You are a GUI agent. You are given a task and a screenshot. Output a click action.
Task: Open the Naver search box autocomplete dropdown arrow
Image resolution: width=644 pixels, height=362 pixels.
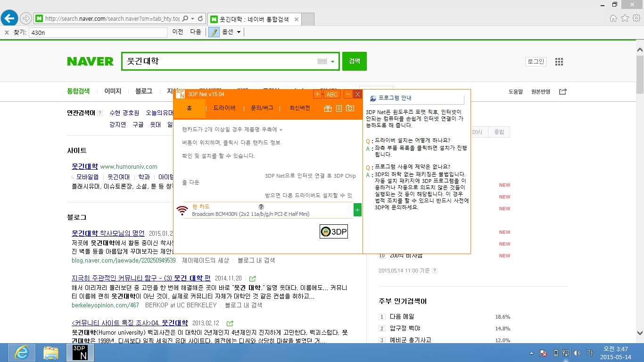332,62
